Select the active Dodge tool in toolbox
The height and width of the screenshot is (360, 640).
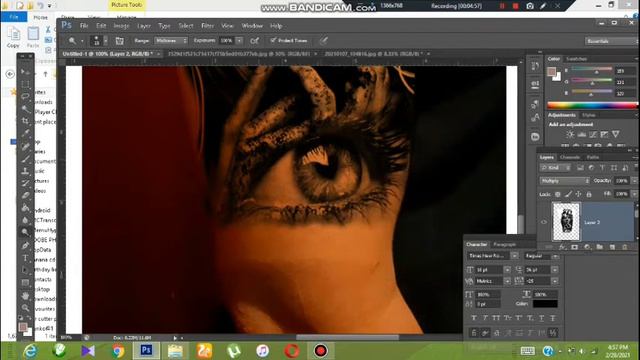25,232
